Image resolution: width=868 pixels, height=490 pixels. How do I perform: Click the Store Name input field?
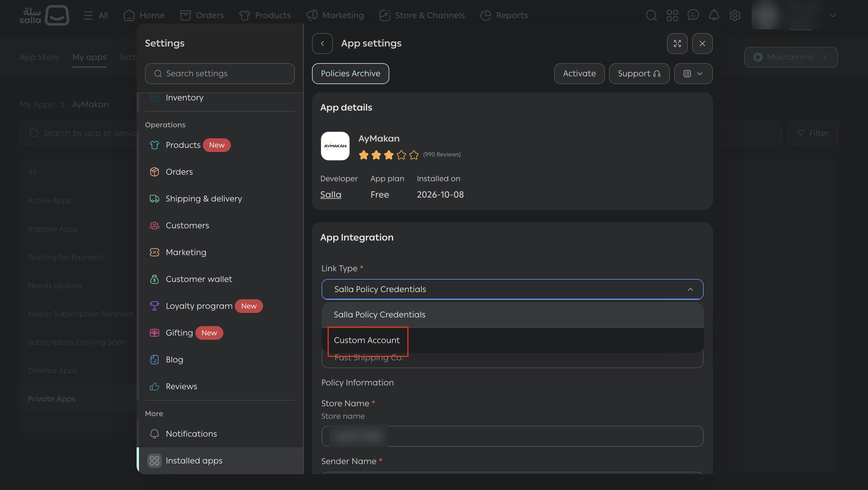(x=512, y=436)
